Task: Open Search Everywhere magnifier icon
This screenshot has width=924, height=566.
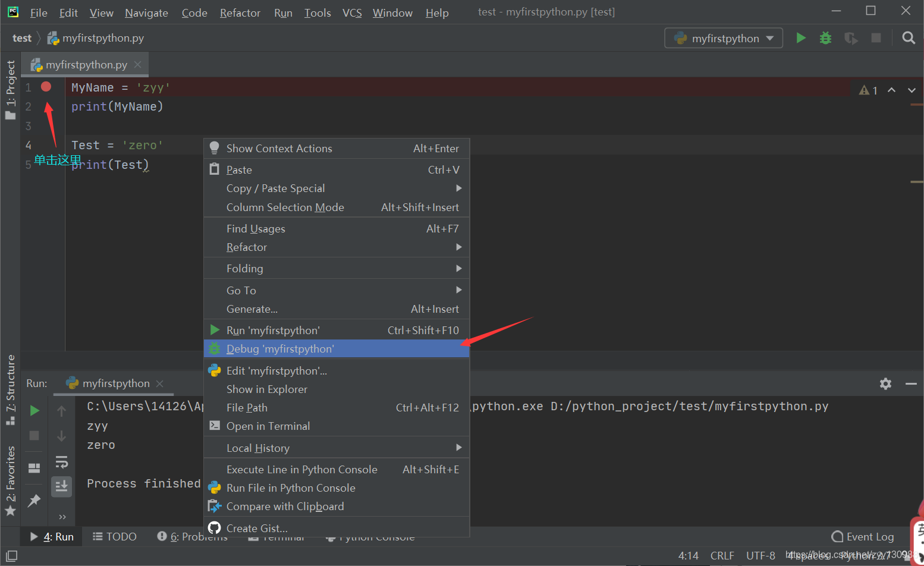Action: 908,38
